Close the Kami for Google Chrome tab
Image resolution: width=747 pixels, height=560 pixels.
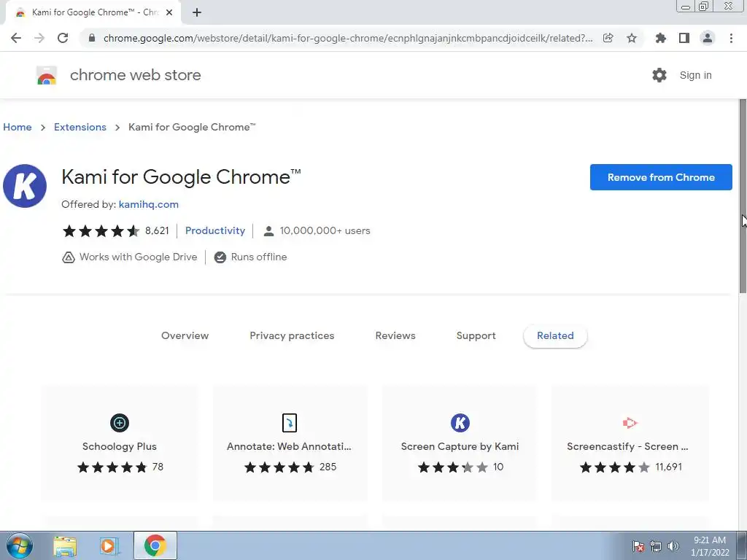point(169,12)
